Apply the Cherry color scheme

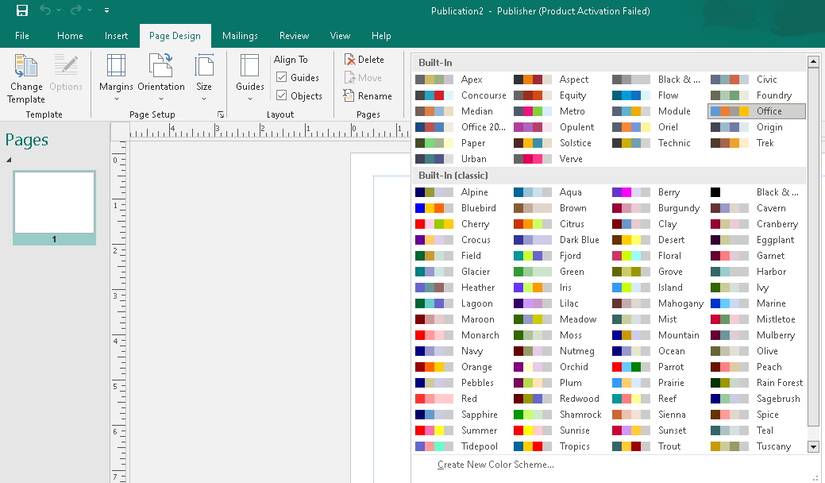point(458,224)
